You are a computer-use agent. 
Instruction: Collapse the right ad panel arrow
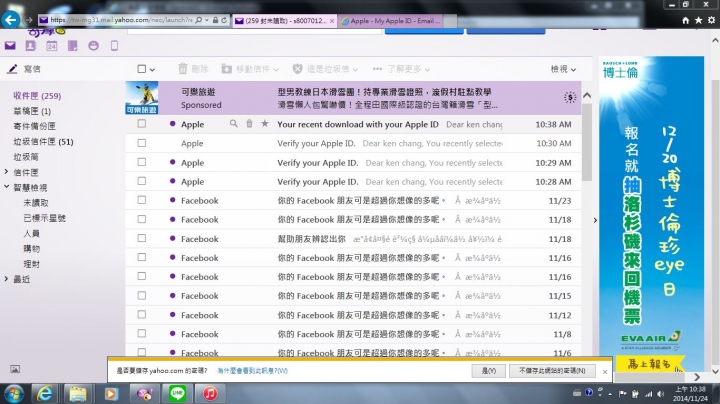click(x=595, y=220)
